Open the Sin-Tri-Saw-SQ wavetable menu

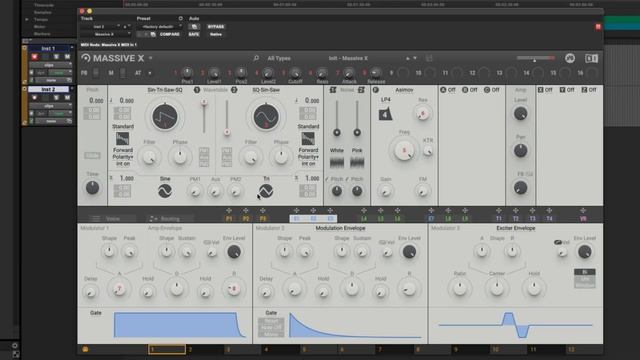point(165,90)
